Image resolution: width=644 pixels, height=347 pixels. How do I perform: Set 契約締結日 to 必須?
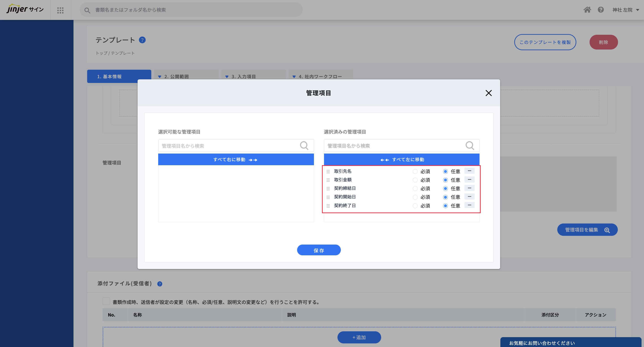coord(415,188)
